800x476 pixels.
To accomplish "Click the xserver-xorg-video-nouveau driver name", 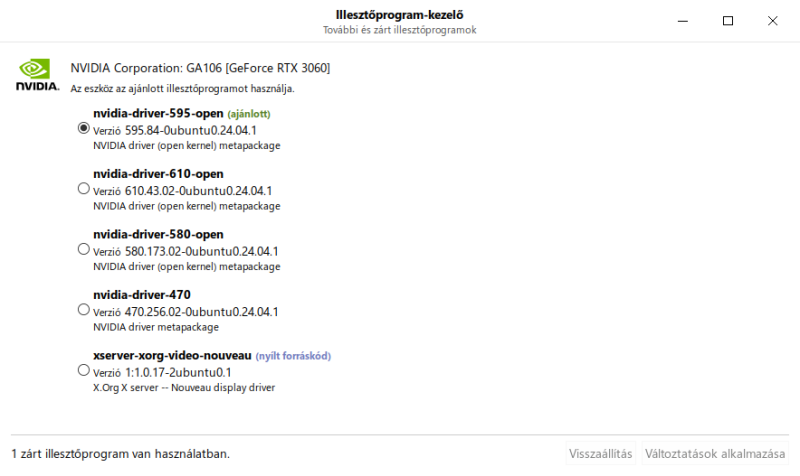I will [172, 355].
